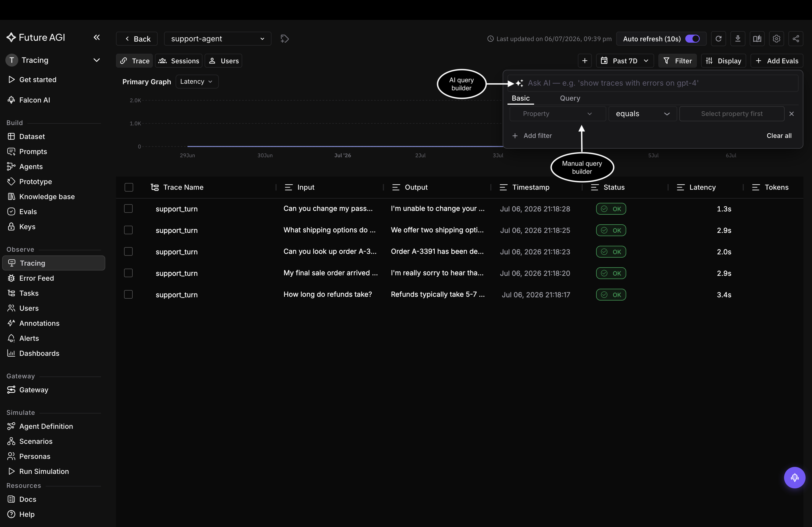The height and width of the screenshot is (527, 812).
Task: Open Tasks under Observe
Action: tap(29, 293)
